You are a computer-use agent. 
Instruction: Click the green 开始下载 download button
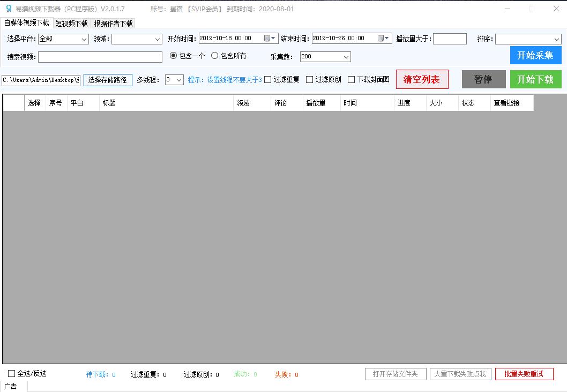(535, 79)
